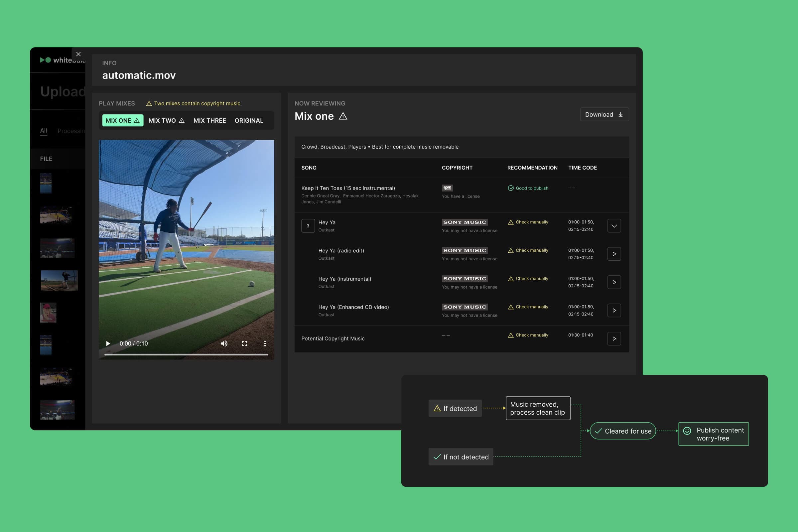This screenshot has width=798, height=532.
Task: Select the MIX THREE tab
Action: (209, 120)
